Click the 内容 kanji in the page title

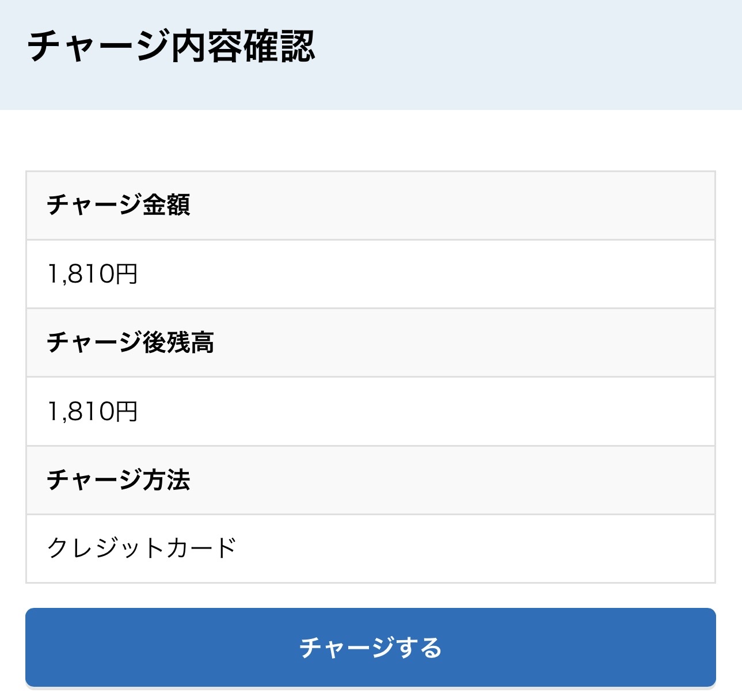click(207, 47)
